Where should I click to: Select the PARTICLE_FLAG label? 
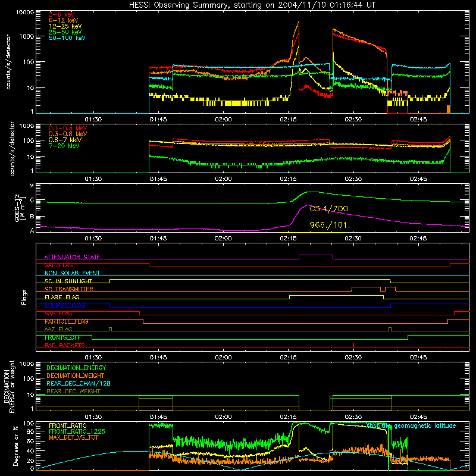(67, 321)
